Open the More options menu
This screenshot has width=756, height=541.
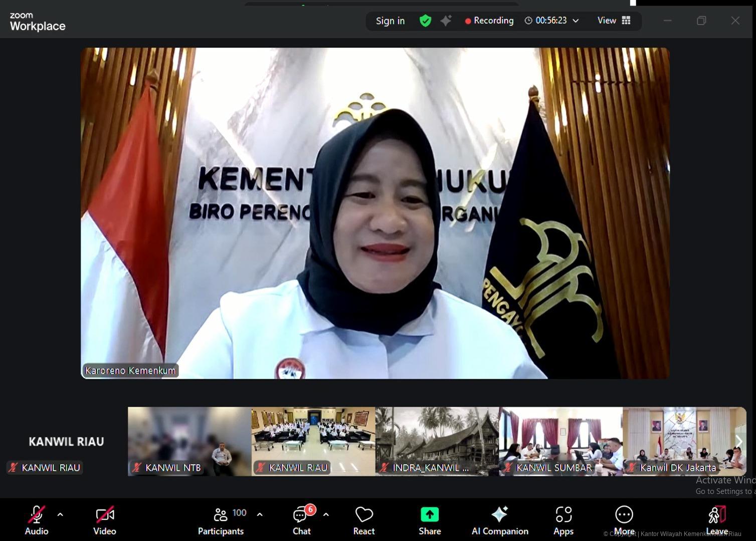(x=624, y=521)
